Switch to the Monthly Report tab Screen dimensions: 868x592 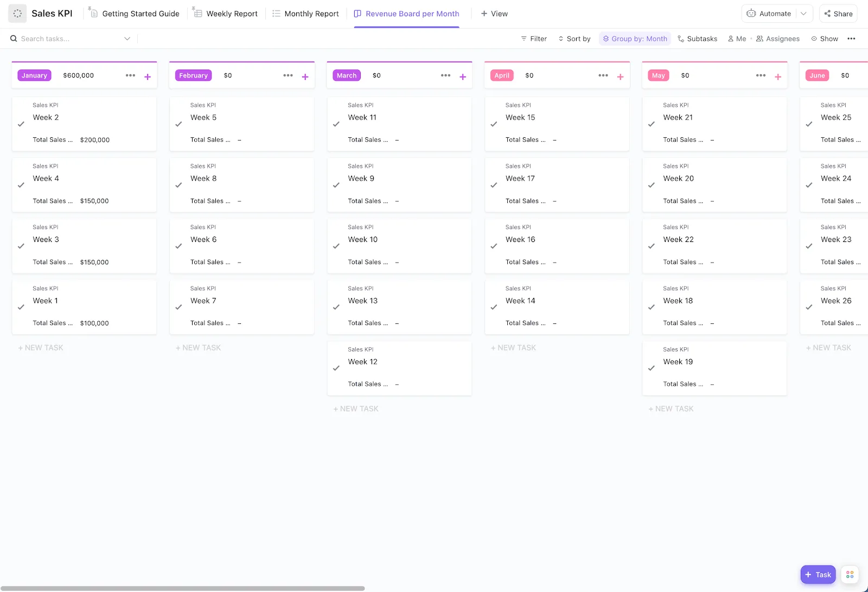[305, 14]
